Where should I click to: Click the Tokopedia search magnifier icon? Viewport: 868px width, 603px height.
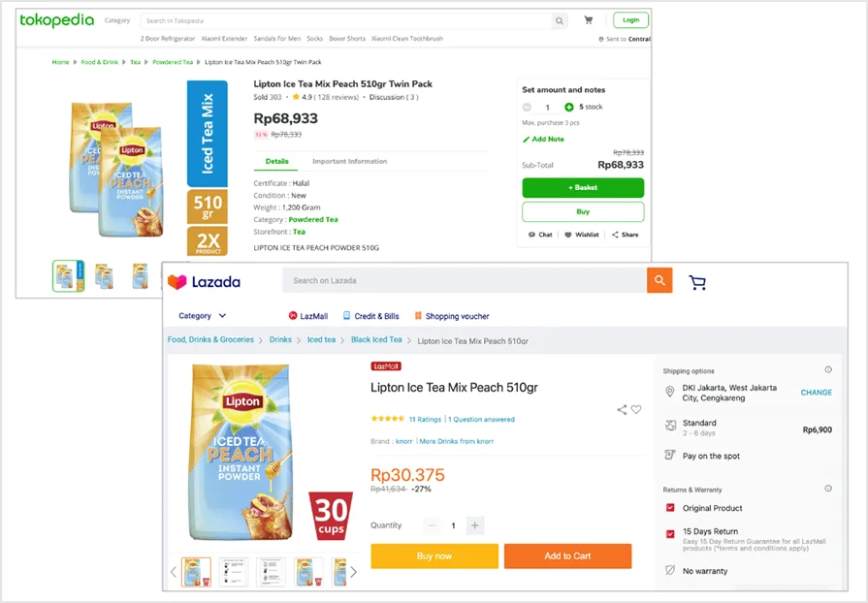coord(560,20)
